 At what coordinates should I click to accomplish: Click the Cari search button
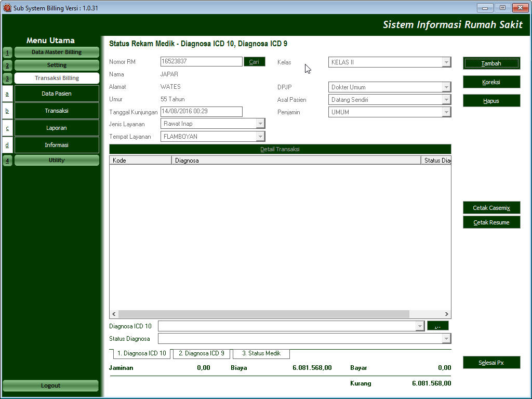254,62
